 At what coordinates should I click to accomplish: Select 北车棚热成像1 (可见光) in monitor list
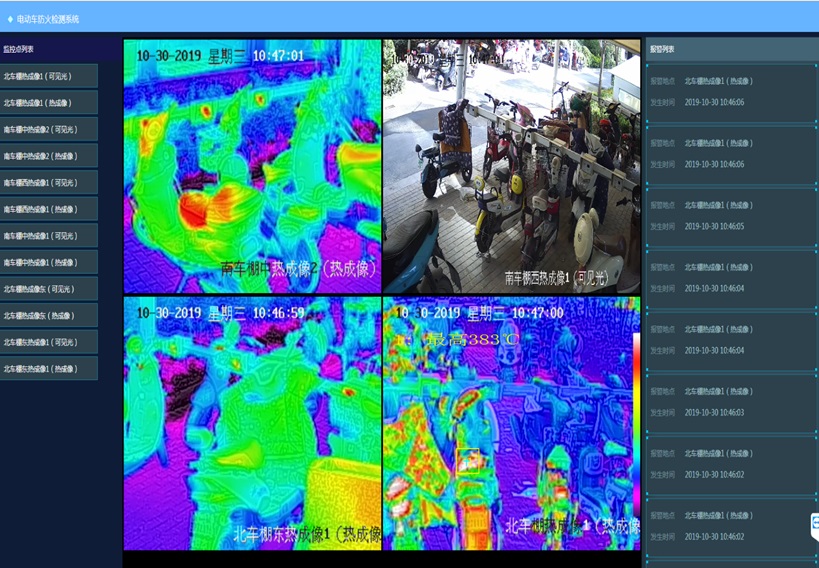49,76
